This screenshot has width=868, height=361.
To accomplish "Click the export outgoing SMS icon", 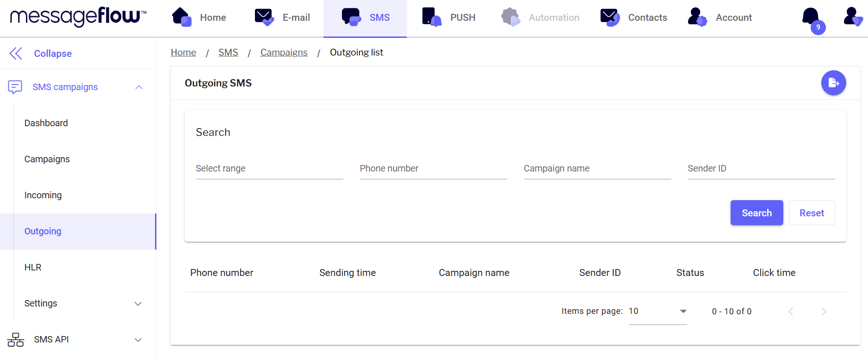I will (x=833, y=83).
